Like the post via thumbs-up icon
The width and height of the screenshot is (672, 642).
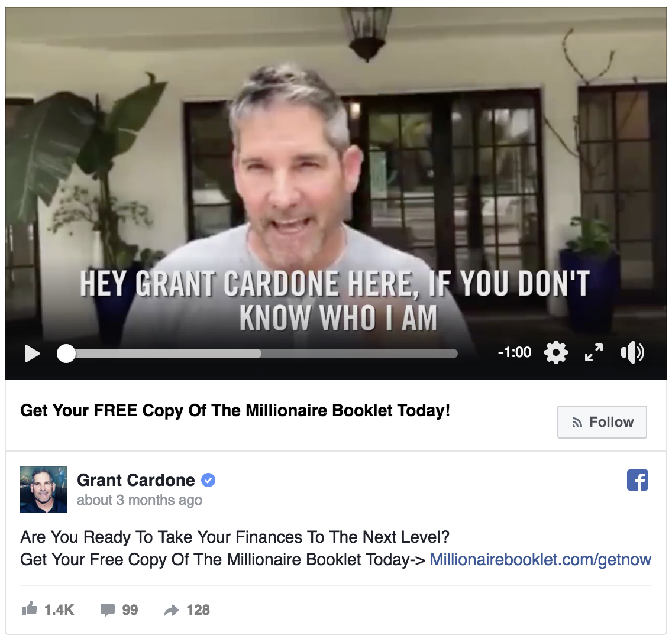point(30,608)
